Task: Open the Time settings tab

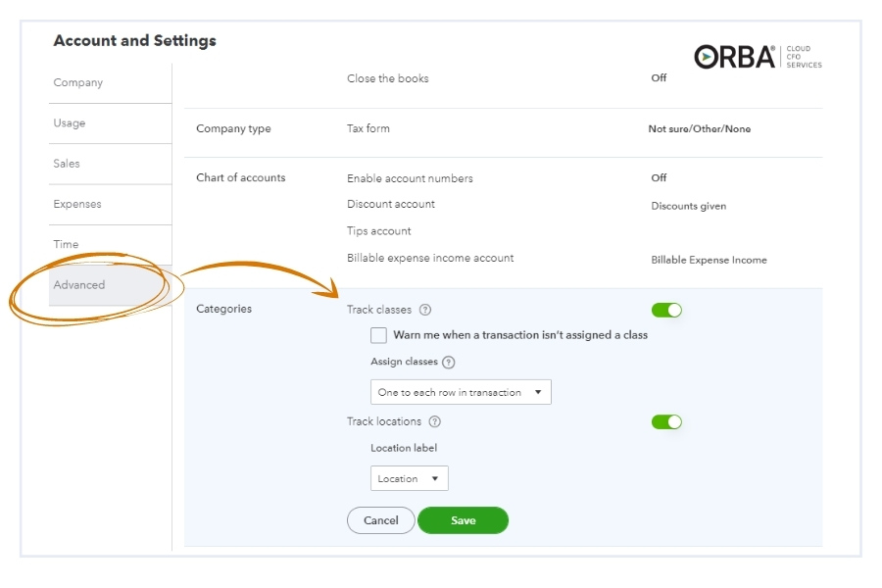Action: (x=66, y=244)
